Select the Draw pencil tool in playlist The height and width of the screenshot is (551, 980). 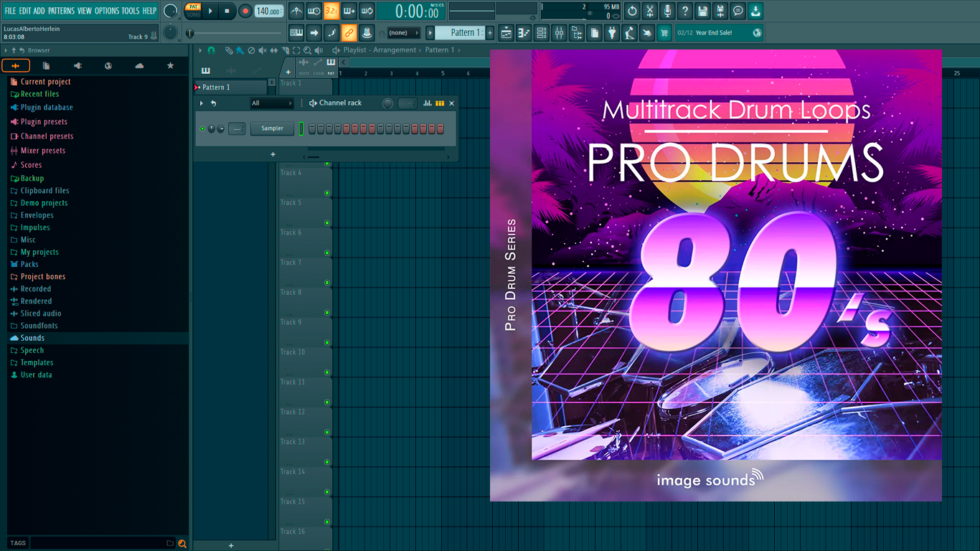pos(229,50)
